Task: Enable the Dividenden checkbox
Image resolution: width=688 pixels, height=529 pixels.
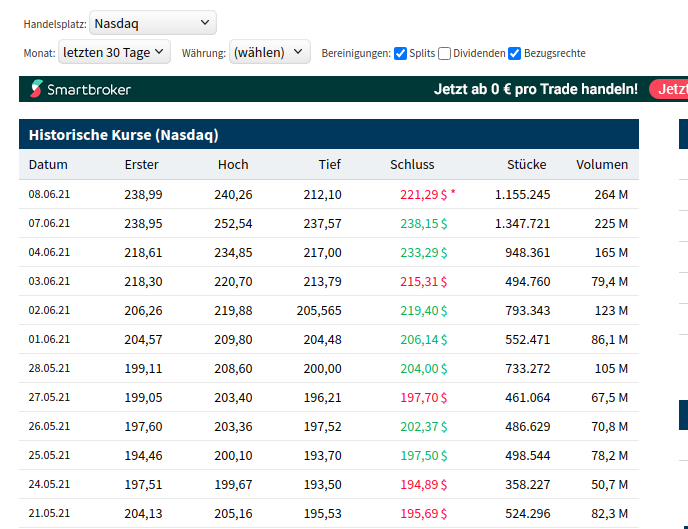Action: pos(445,53)
